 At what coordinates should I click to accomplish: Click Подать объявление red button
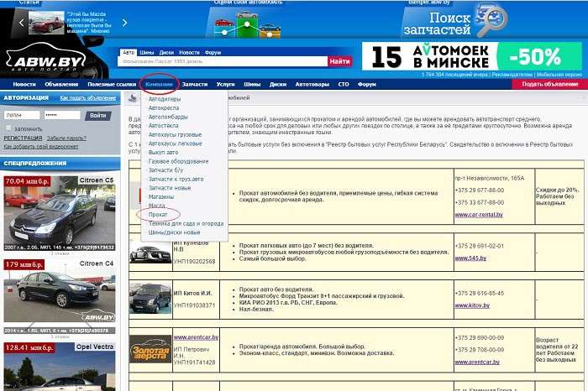click(549, 84)
